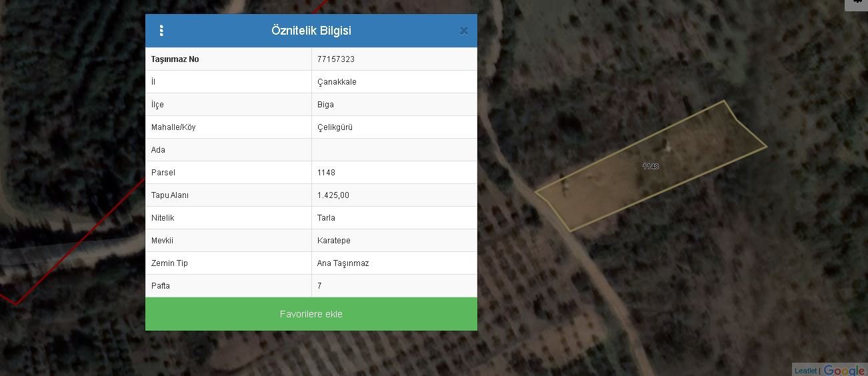Click the Ana Taşınmaz value

(343, 263)
